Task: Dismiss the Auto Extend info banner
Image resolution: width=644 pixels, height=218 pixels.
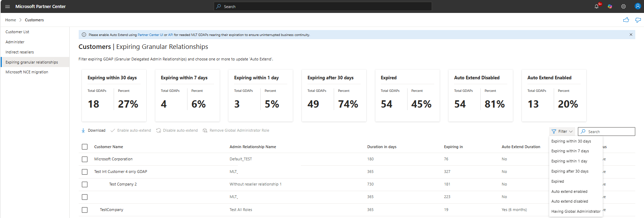Action: tap(631, 35)
